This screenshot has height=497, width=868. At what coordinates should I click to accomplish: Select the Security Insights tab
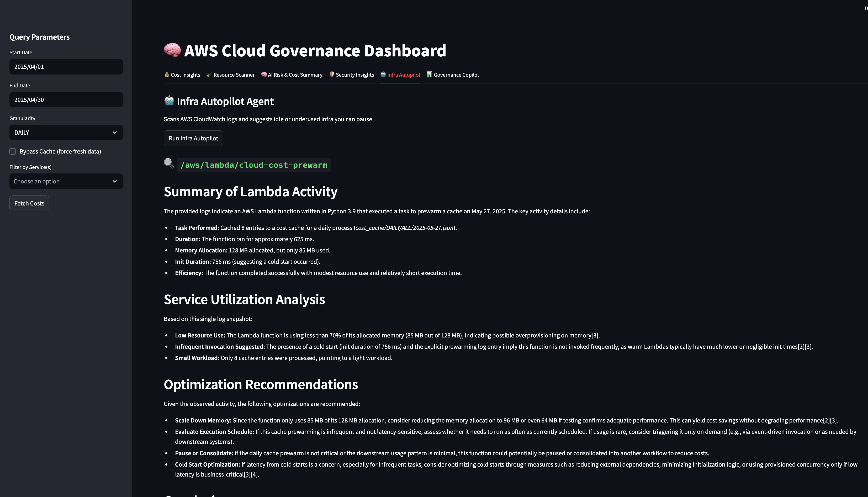[x=354, y=75]
